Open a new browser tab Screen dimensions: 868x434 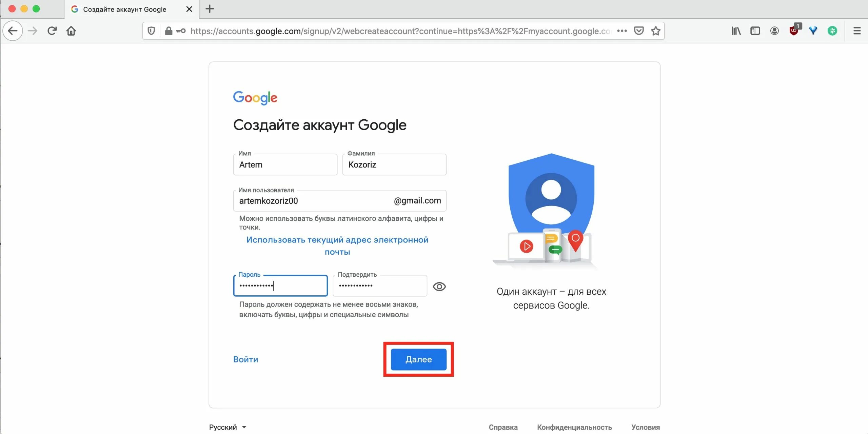click(210, 9)
